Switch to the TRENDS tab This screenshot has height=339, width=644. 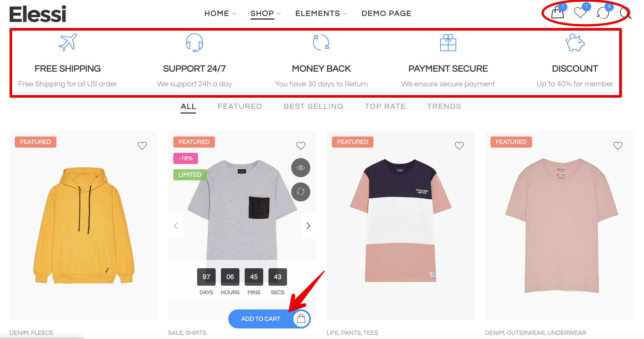pos(444,106)
